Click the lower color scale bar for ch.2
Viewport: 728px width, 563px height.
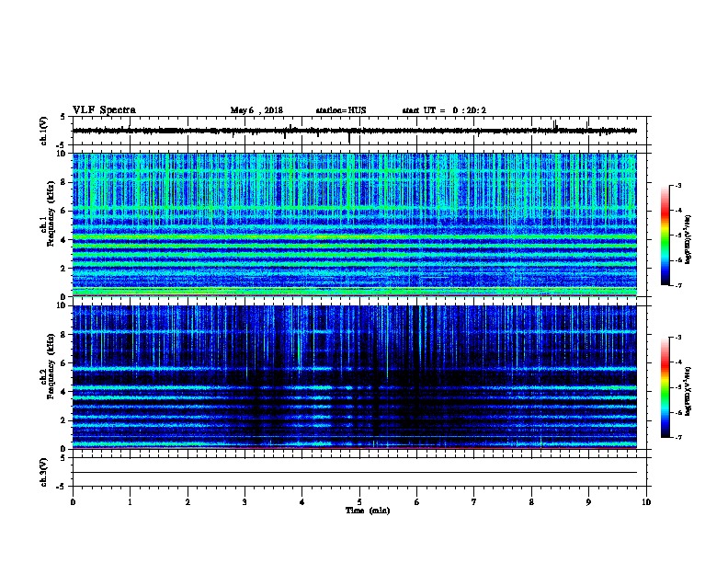[665, 387]
